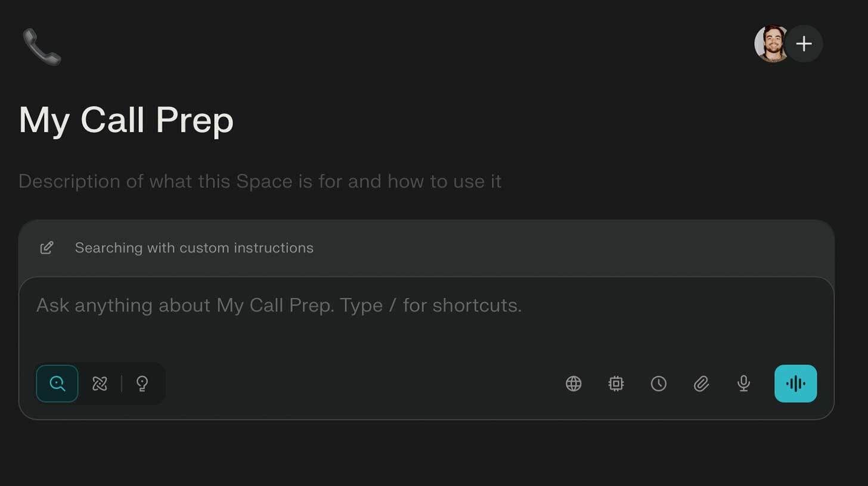Click the pencil edit icon for instructions

[46, 248]
